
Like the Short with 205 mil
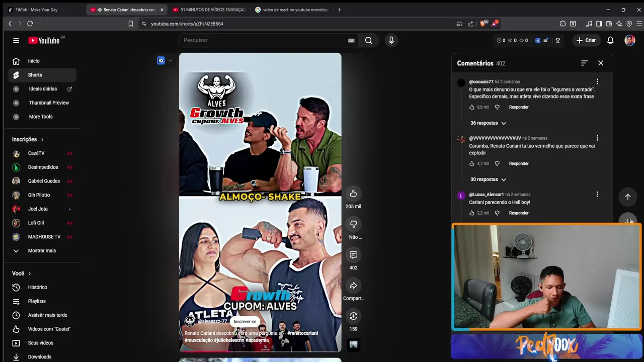click(353, 194)
